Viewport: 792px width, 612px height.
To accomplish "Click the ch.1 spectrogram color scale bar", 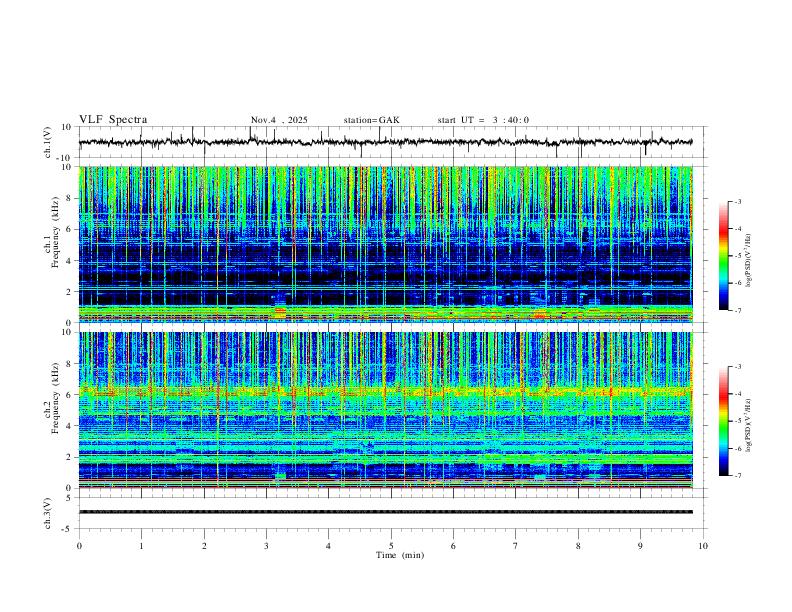I will [723, 256].
